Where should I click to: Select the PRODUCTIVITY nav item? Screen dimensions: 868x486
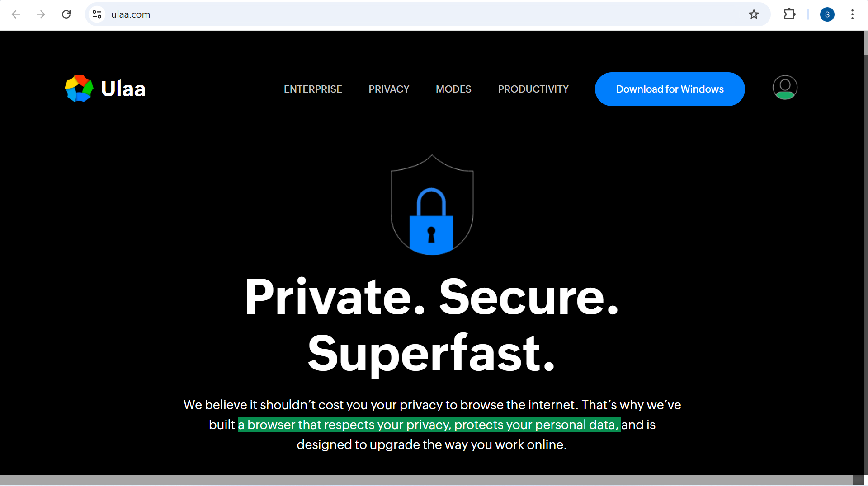533,89
